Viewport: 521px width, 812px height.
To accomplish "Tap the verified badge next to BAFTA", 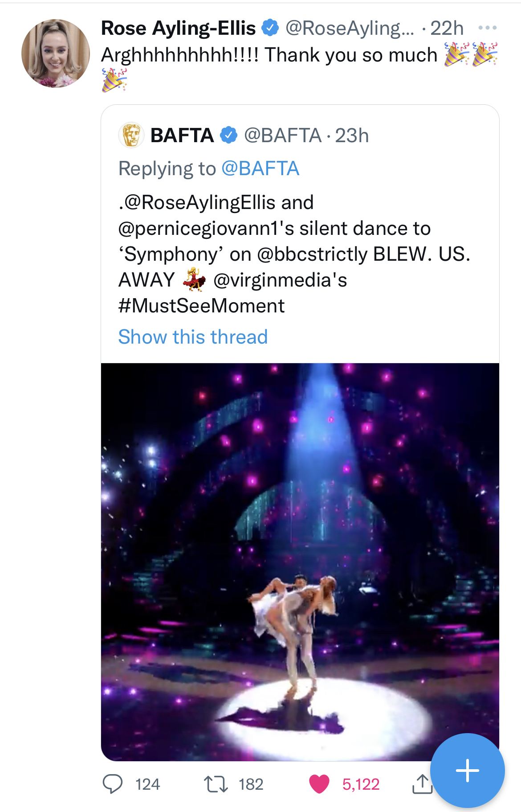I will (229, 135).
